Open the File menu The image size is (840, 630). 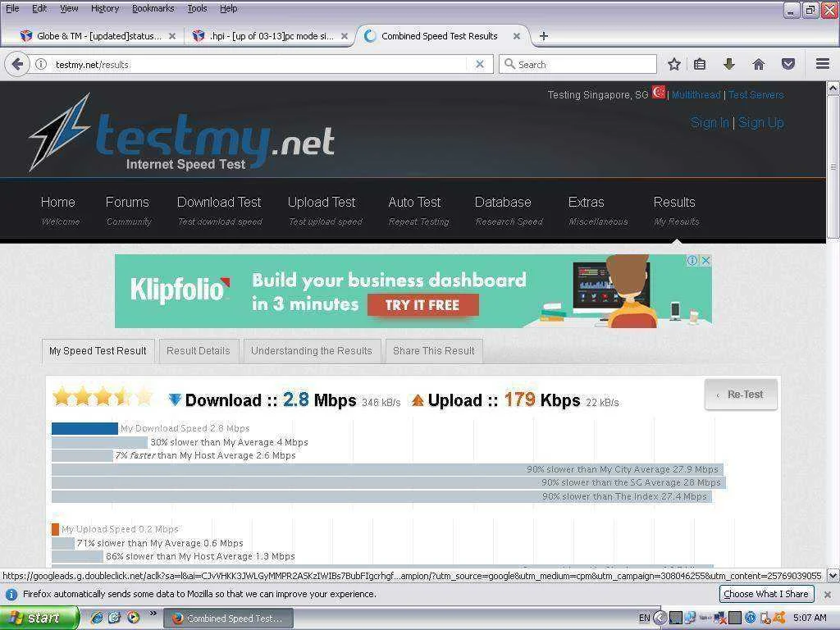pyautogui.click(x=12, y=8)
